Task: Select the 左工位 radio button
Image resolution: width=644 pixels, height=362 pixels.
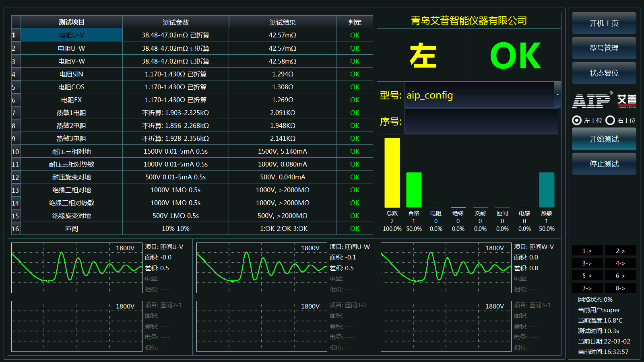Action: tap(577, 121)
